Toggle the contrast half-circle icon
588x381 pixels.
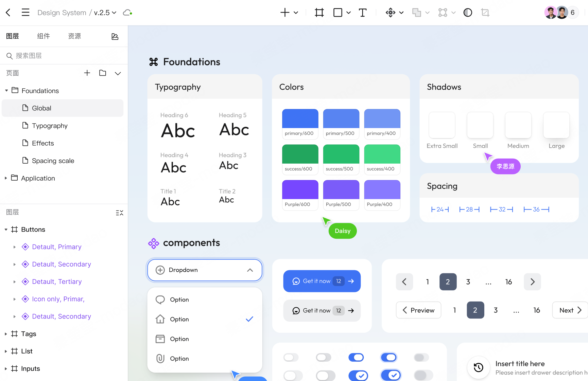[x=468, y=13]
